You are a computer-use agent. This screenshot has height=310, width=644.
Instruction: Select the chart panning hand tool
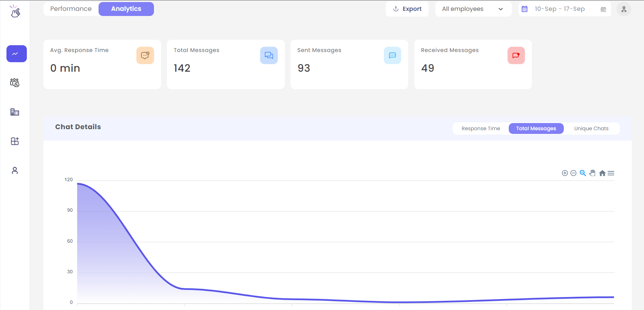click(x=592, y=173)
